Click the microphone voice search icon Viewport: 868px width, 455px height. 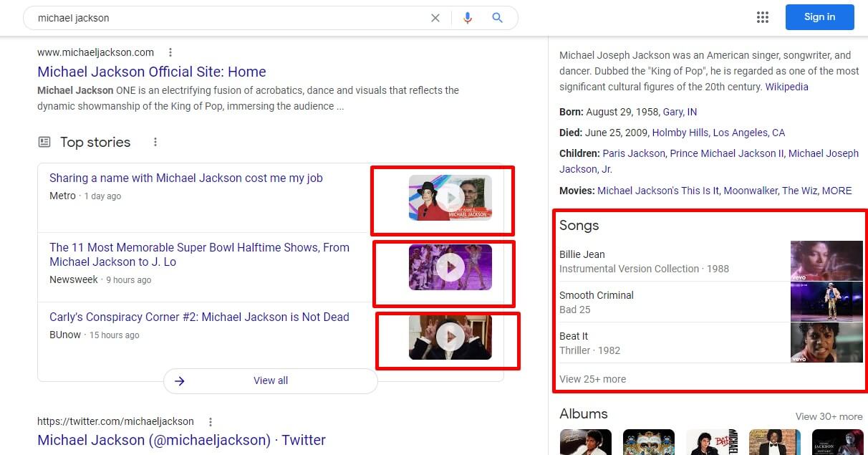468,18
